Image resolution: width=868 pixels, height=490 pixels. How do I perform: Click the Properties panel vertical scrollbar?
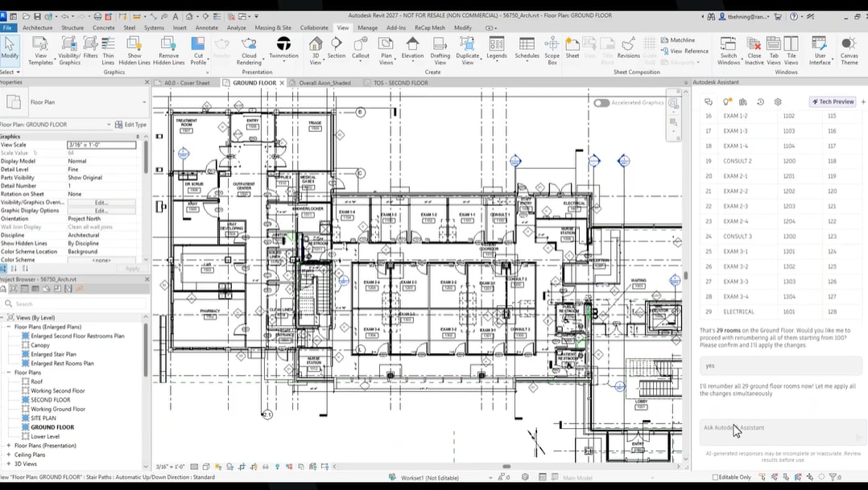[146, 157]
